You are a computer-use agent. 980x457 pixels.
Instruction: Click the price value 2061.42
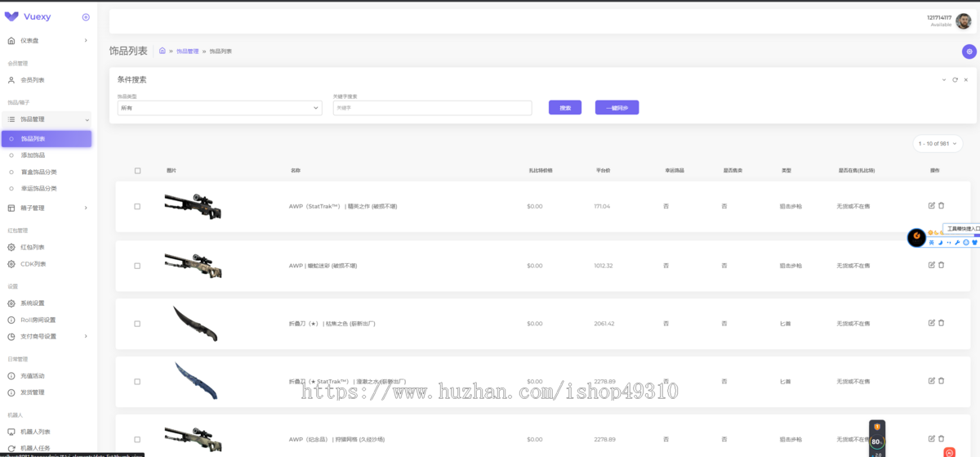click(604, 324)
